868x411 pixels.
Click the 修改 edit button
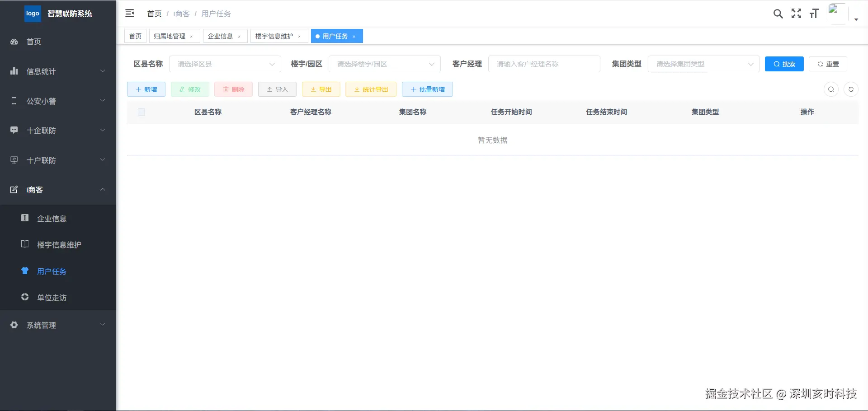coord(190,89)
